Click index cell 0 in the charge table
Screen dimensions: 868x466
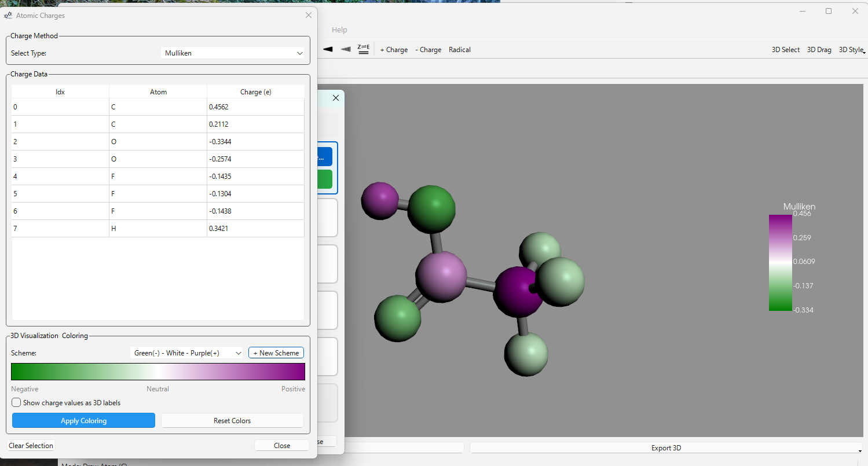60,107
